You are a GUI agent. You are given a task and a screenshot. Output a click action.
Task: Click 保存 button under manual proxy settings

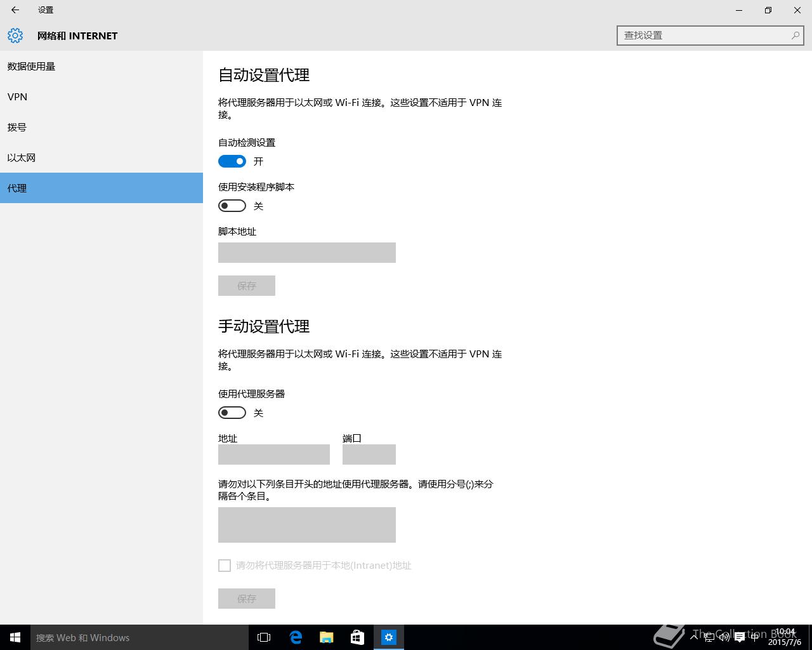pyautogui.click(x=247, y=599)
